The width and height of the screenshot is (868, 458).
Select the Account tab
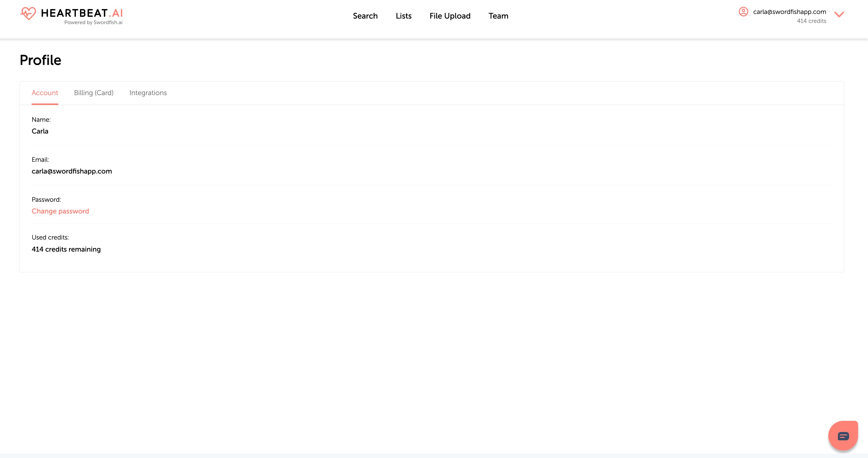tap(45, 93)
